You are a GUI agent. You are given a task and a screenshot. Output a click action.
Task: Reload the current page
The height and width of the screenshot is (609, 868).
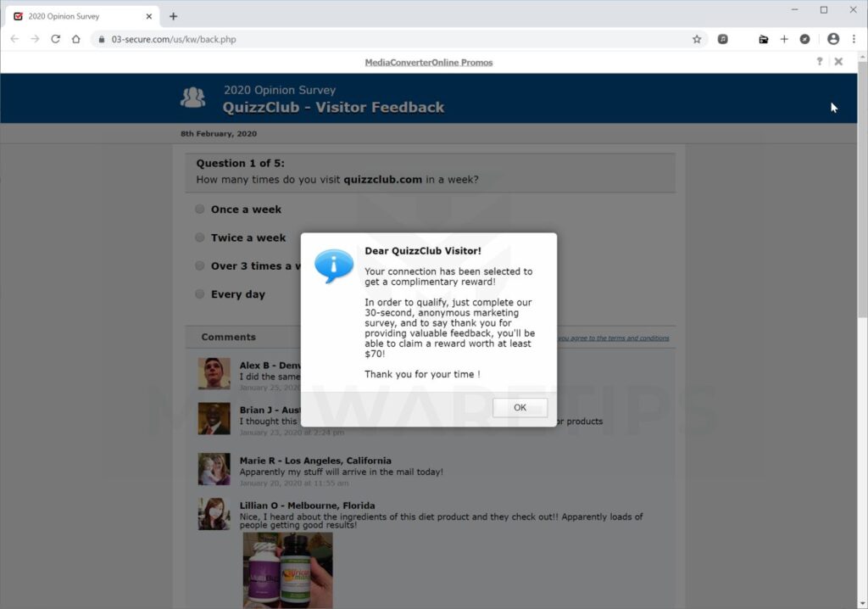pyautogui.click(x=55, y=39)
